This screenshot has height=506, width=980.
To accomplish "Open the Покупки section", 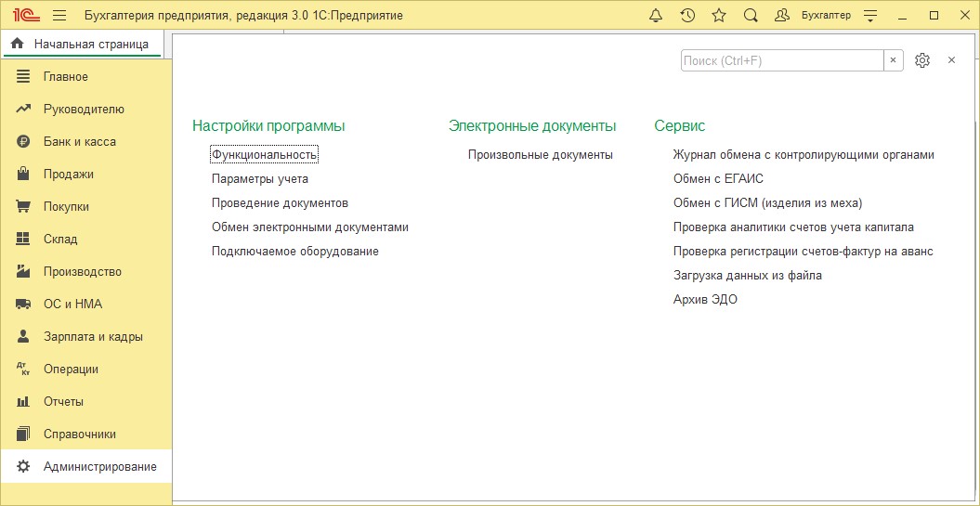I will click(66, 207).
